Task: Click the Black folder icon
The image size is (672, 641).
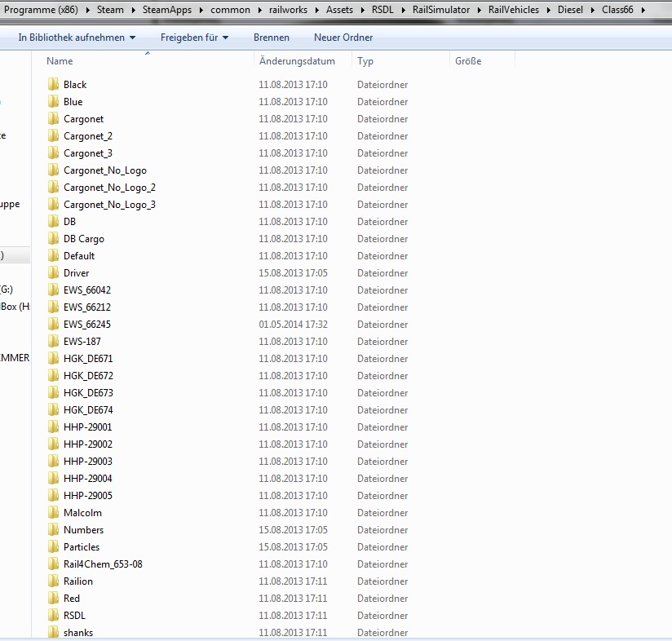Action: click(53, 84)
